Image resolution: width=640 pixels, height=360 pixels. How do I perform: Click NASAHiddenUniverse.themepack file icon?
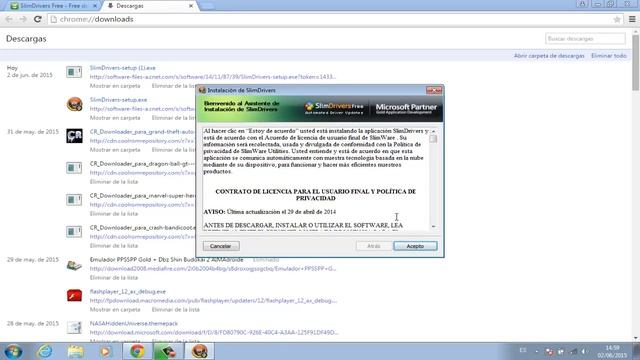(74, 327)
